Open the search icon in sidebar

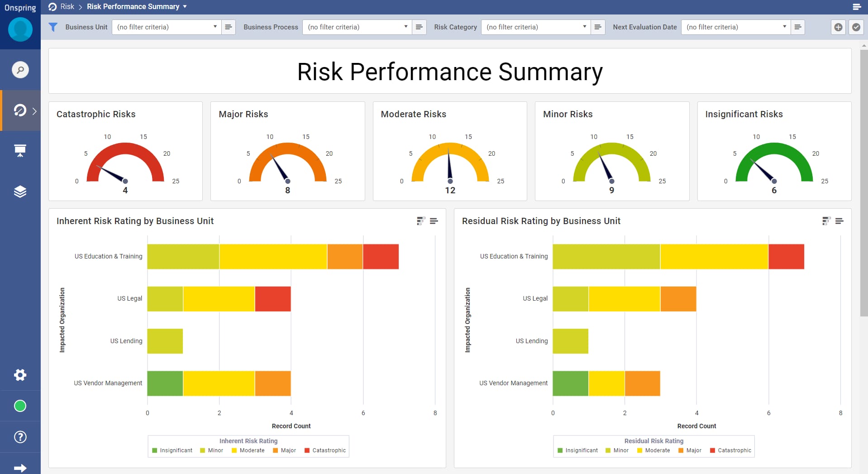tap(20, 70)
